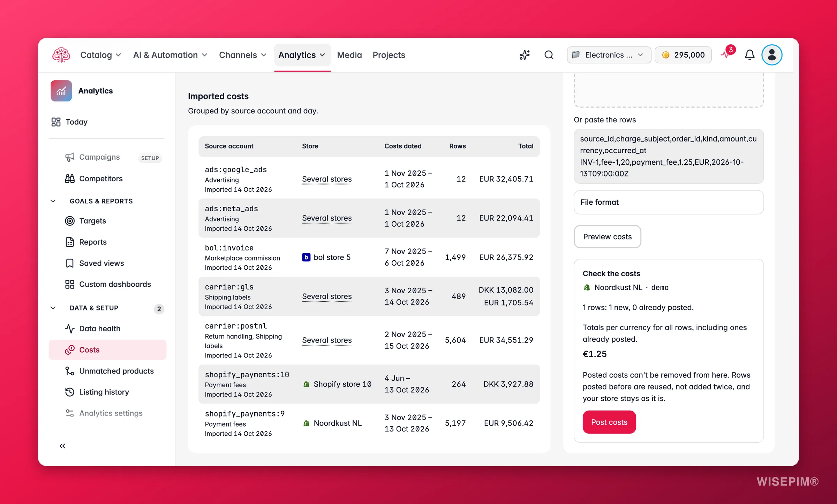Click the Analytics module icon in sidebar
Image resolution: width=837 pixels, height=504 pixels.
click(61, 91)
